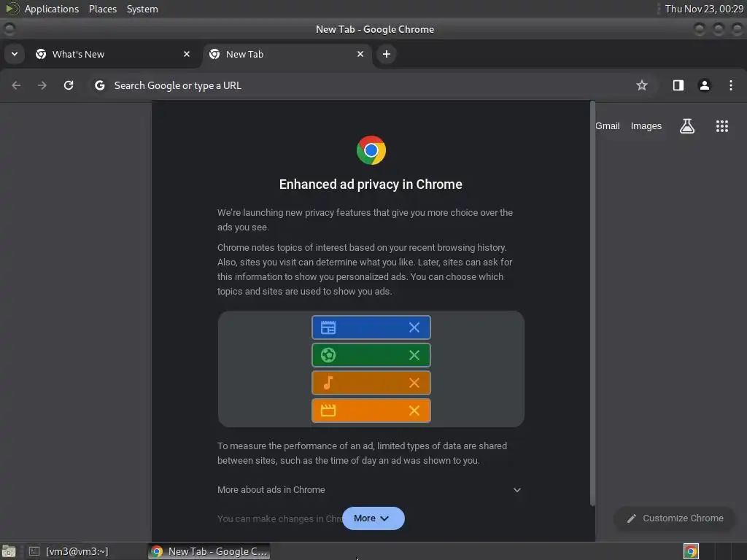Click the browser back arrow
The width and height of the screenshot is (747, 560).
[x=16, y=85]
